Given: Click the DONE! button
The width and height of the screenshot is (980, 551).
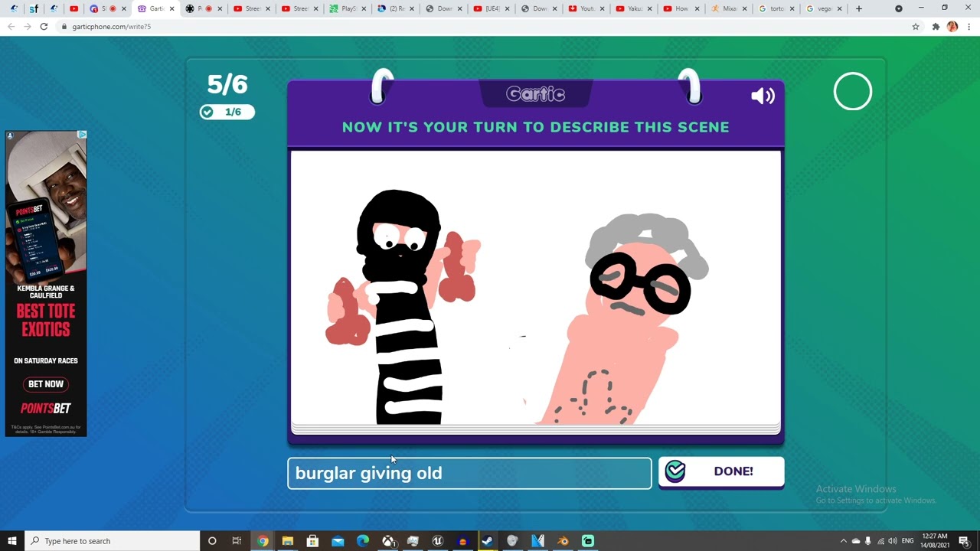Looking at the screenshot, I should pos(721,471).
